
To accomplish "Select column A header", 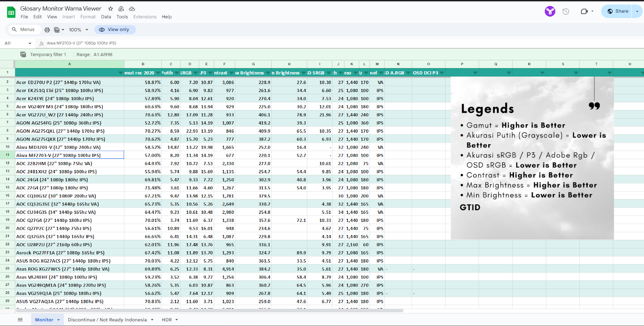I will (x=69, y=64).
